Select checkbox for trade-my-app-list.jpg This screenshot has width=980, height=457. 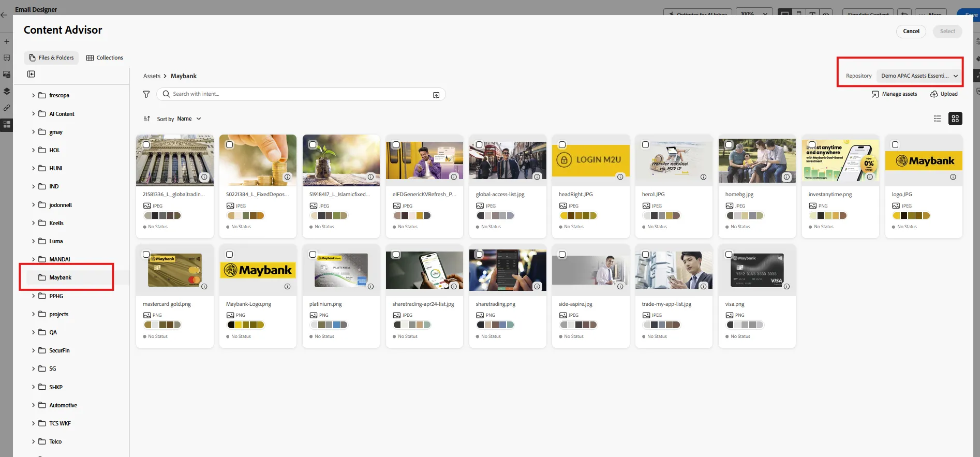646,255
